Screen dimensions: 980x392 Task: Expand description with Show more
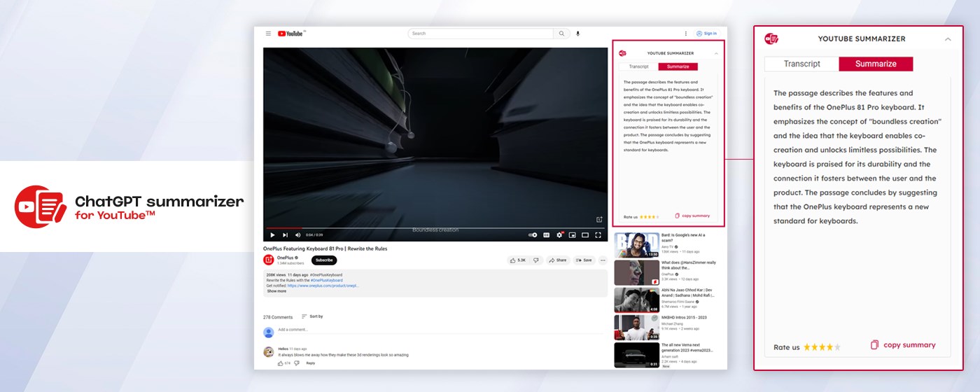point(276,291)
